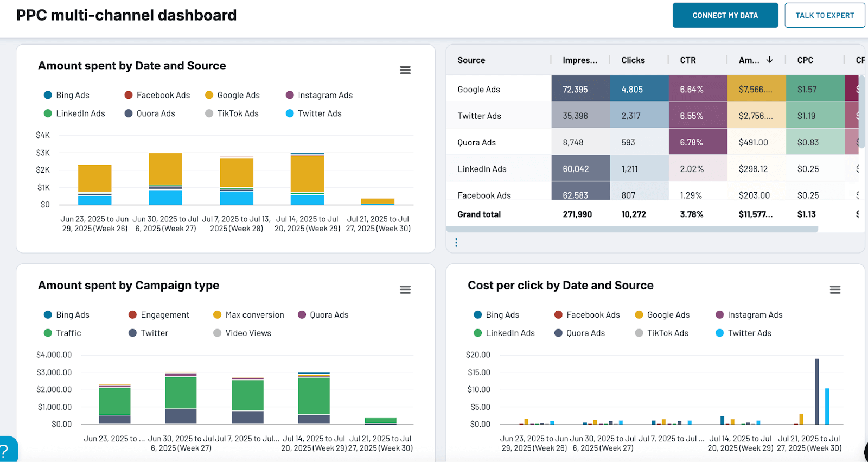Click the Connect My Data button
This screenshot has height=462, width=868.
725,15
